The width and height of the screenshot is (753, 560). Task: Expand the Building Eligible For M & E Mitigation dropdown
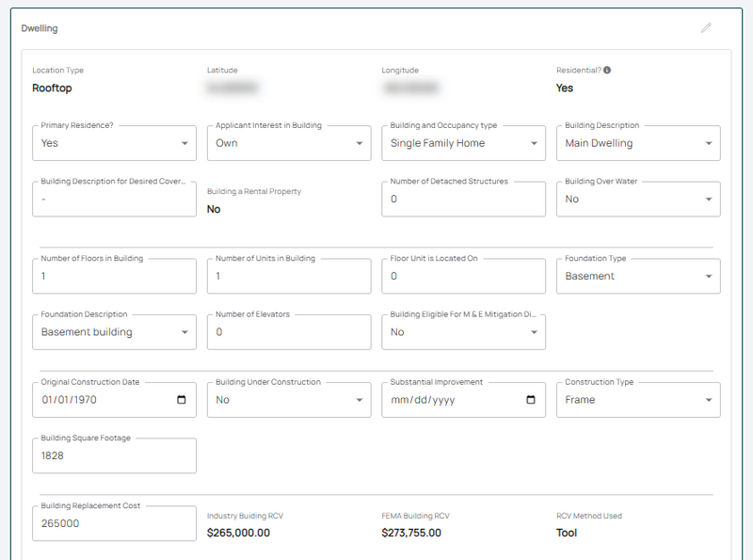click(534, 331)
